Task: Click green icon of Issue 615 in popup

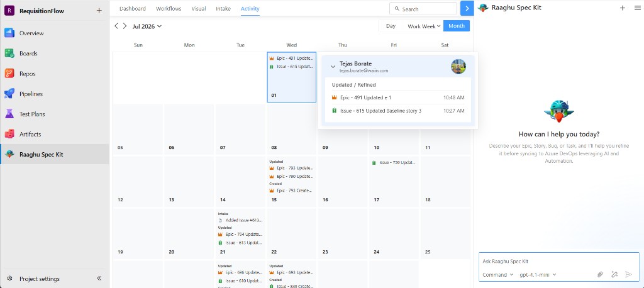Action: click(x=335, y=111)
